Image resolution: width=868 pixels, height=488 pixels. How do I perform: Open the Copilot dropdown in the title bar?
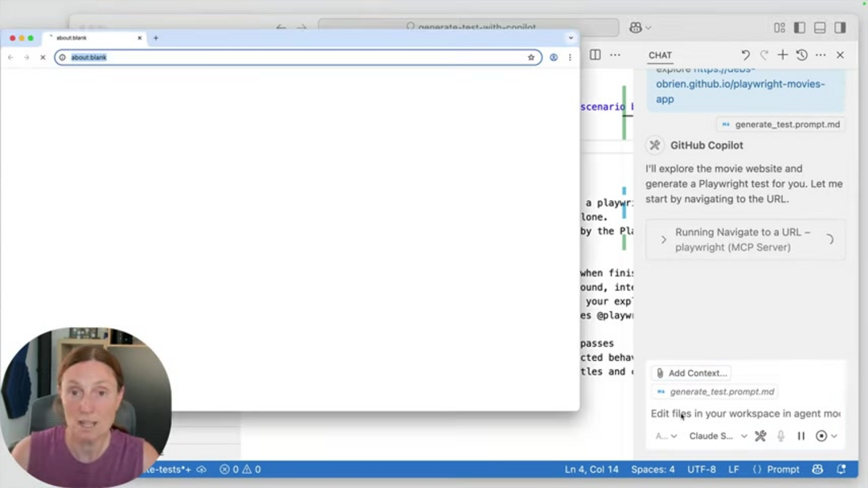641,27
